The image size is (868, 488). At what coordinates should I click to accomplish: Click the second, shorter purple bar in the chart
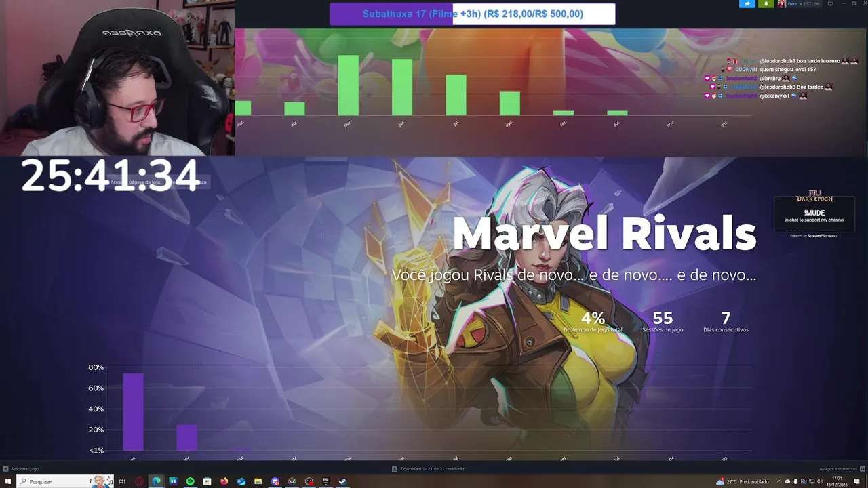coord(187,438)
